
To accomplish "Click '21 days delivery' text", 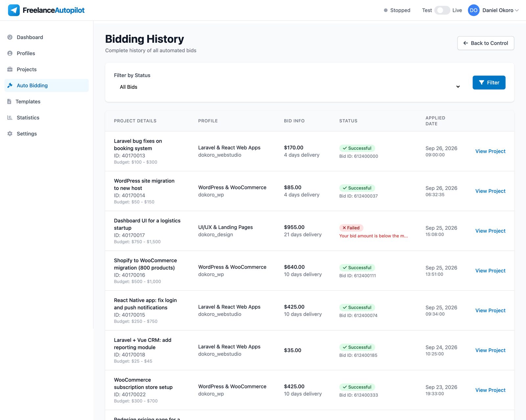I will click(303, 234).
